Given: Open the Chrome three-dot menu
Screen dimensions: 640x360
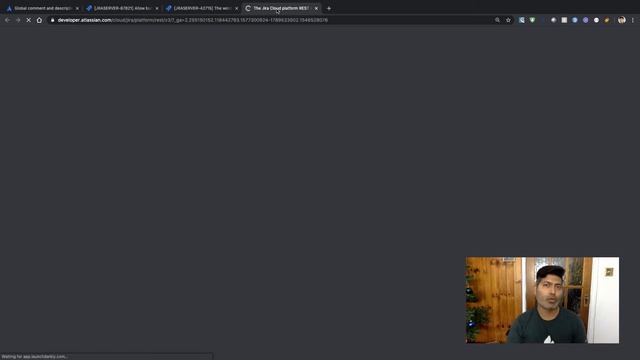Looking at the screenshot, I should coord(633,20).
